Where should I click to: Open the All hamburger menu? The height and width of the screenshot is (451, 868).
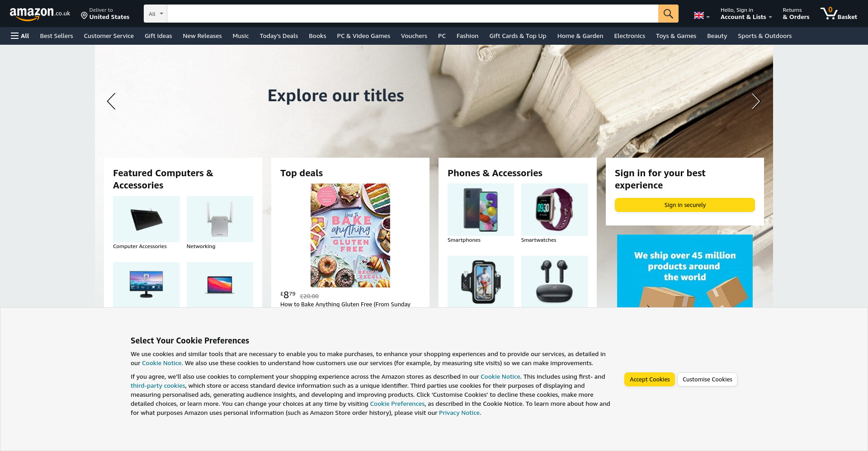tap(20, 36)
